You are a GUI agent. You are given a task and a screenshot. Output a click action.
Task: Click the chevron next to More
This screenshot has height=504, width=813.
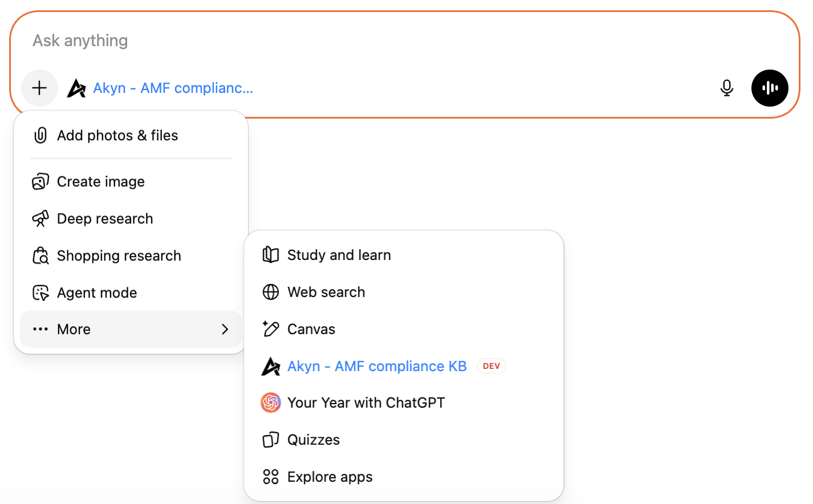pyautogui.click(x=225, y=329)
